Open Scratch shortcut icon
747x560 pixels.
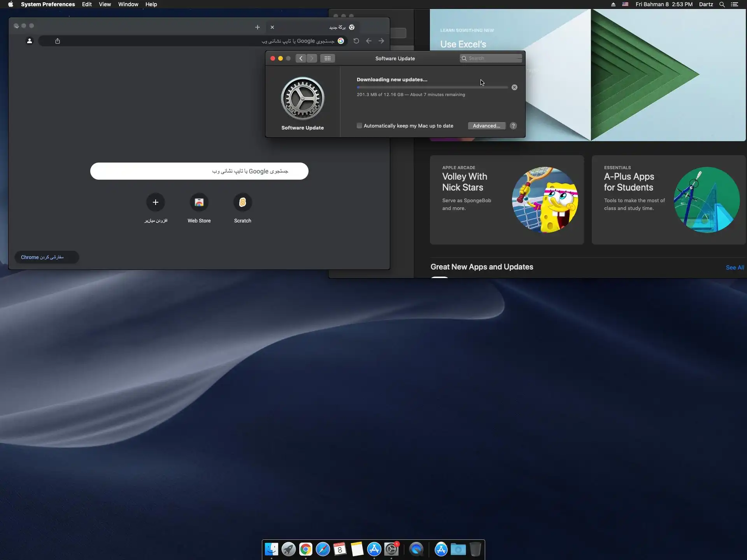click(x=242, y=202)
